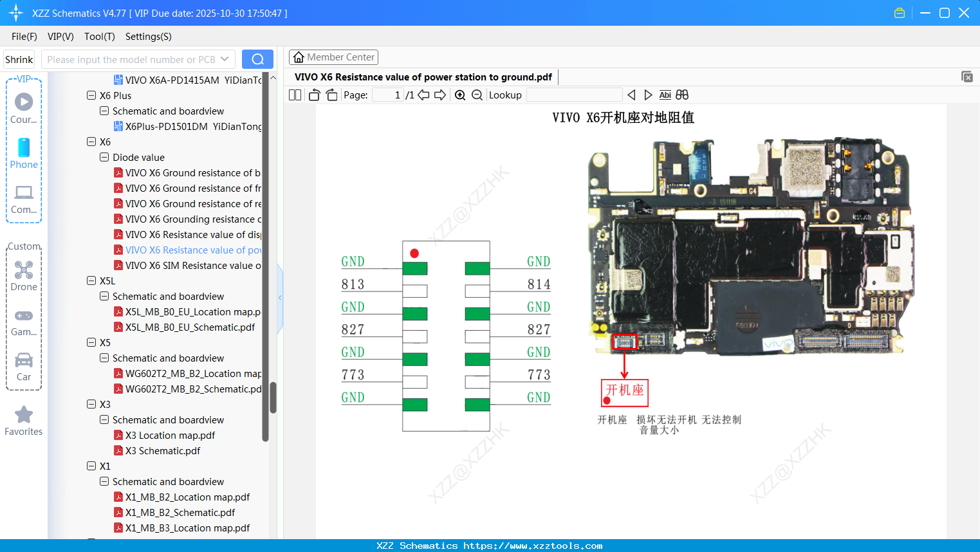Collapse the Diode value section under X6
The height and width of the screenshot is (552, 980).
104,157
